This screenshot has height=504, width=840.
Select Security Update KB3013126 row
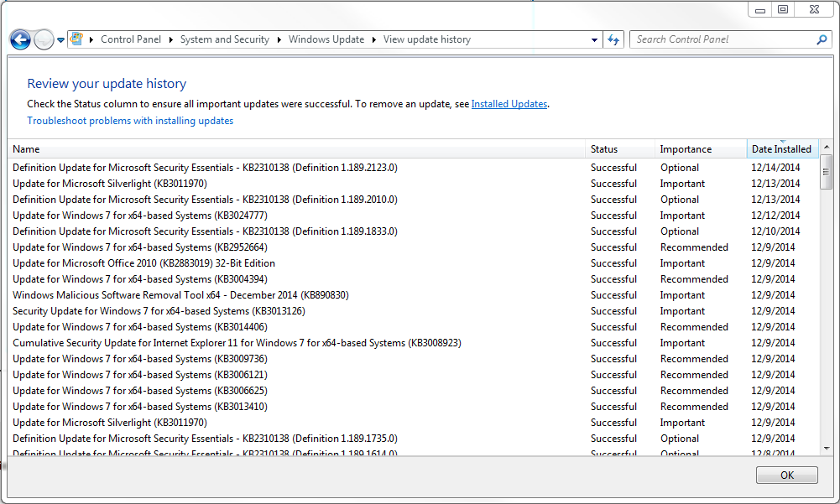pos(413,311)
